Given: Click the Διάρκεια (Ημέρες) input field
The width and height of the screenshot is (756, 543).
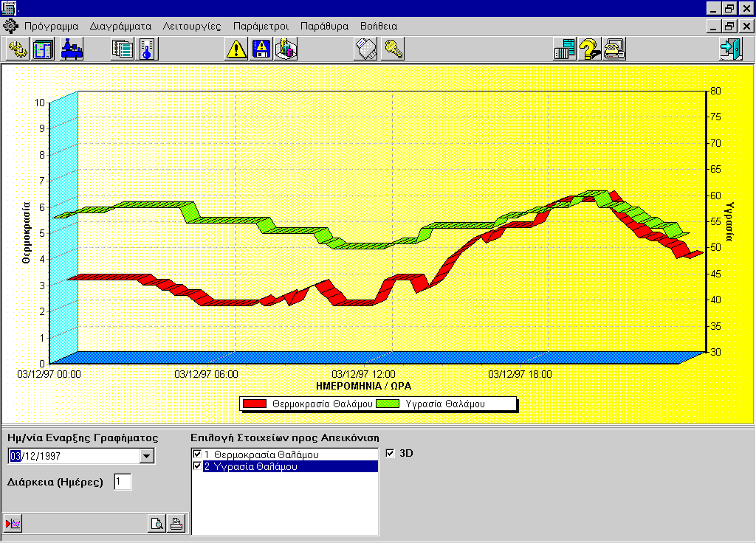Looking at the screenshot, I should click(123, 482).
